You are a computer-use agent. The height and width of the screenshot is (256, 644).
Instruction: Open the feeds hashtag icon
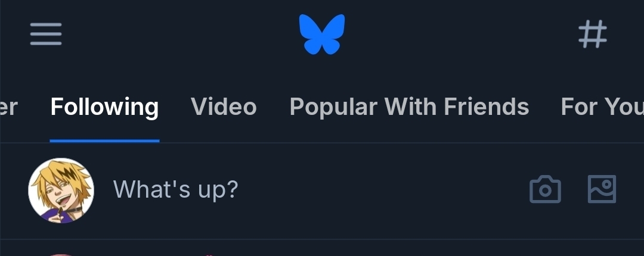pos(593,34)
